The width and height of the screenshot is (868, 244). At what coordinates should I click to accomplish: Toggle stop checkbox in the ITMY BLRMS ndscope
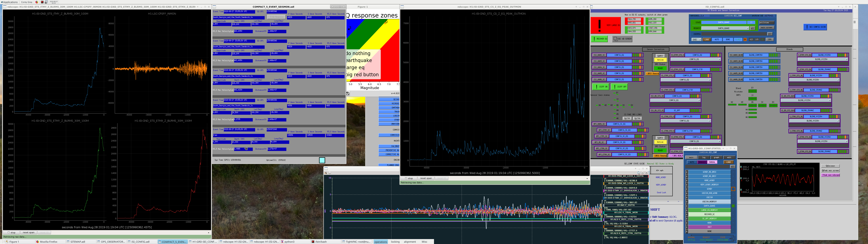click(x=12, y=232)
